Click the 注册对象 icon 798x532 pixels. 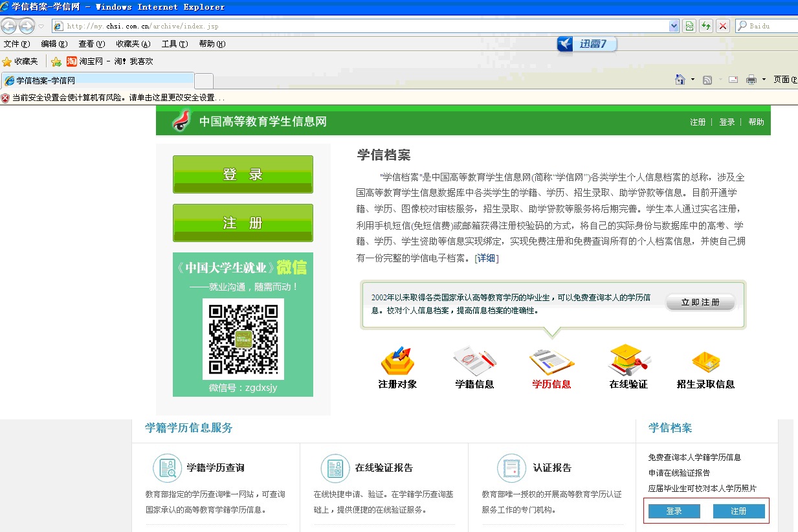click(x=397, y=361)
